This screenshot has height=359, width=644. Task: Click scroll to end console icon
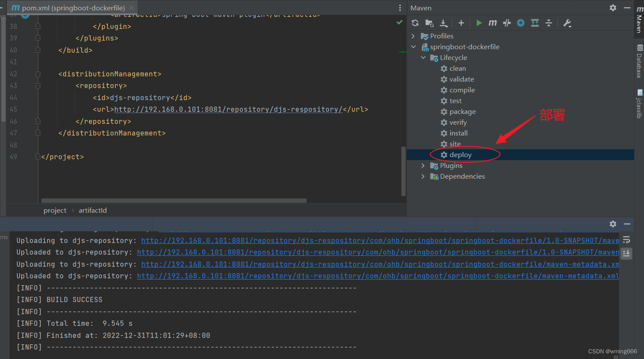(x=627, y=253)
